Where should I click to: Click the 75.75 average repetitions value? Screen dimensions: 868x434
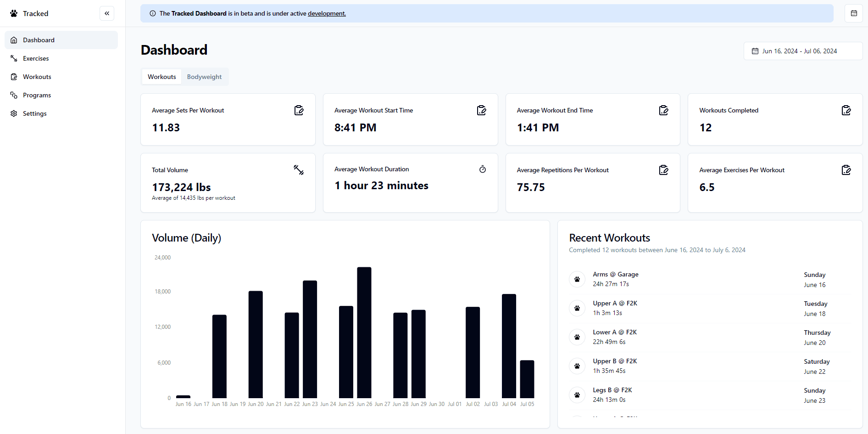tap(531, 187)
